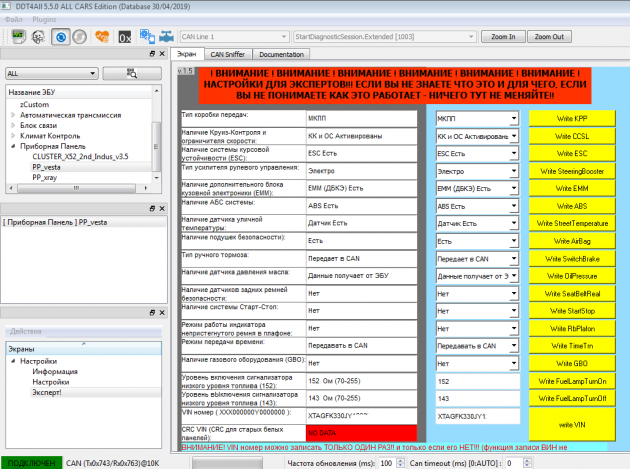Viewport: 630px width, 469px height.
Task: Click the gear settings toolbar icon
Action: [40, 37]
